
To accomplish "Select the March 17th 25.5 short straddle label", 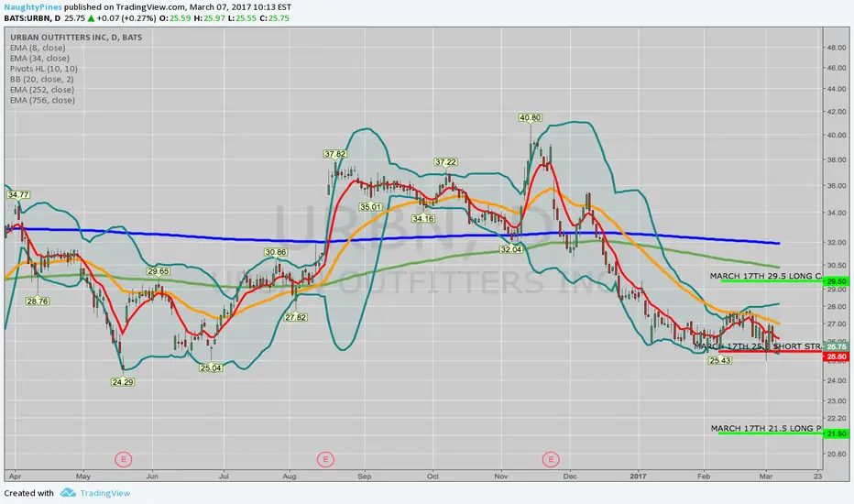I will pos(758,346).
